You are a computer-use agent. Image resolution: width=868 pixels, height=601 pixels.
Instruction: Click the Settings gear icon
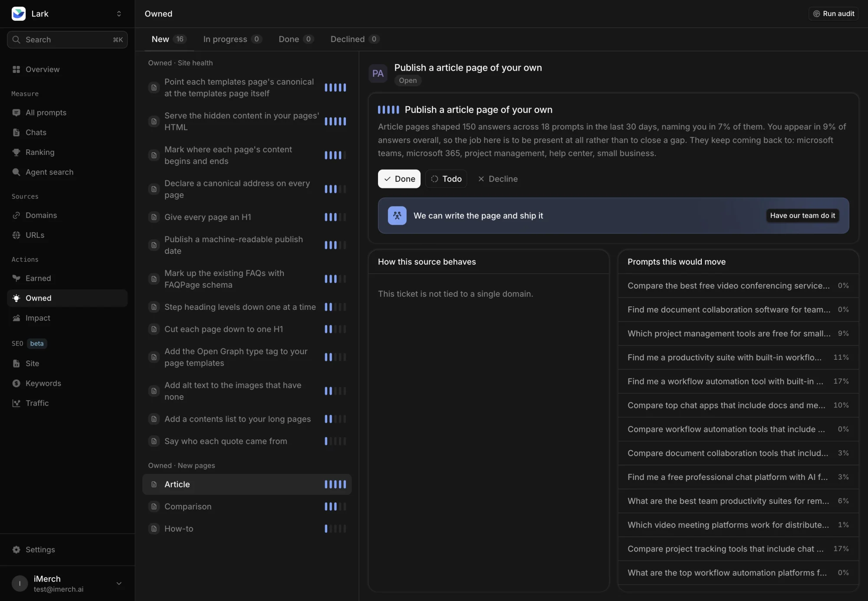[16, 550]
